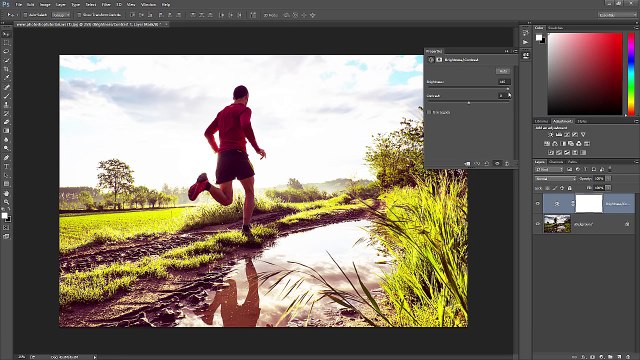This screenshot has width=640, height=360.
Task: Select the Spot Healing Brush tool
Action: [x=6, y=87]
